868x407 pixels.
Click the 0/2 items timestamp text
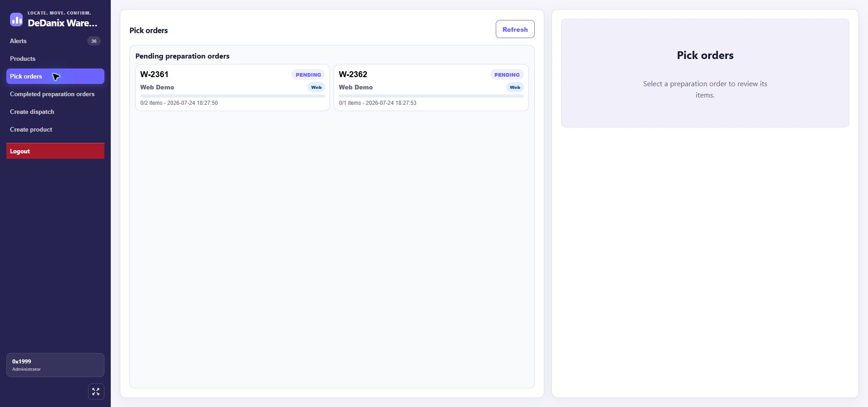point(179,103)
